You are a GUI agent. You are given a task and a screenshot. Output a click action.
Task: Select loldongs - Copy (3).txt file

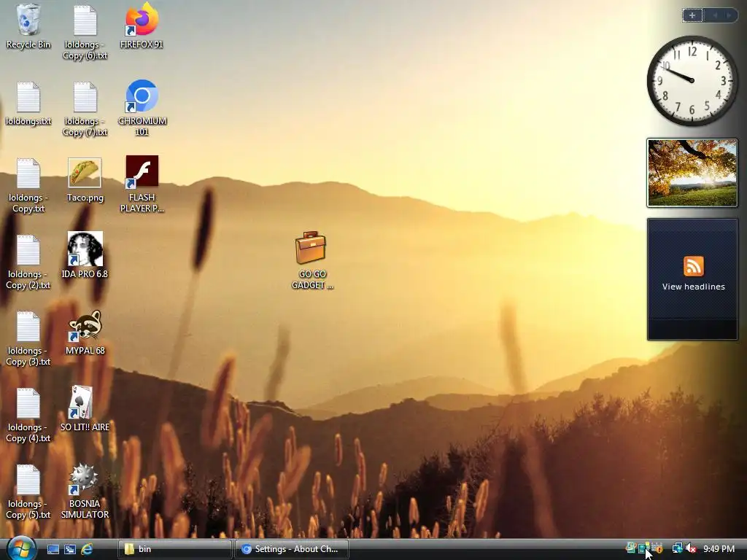[x=28, y=338]
